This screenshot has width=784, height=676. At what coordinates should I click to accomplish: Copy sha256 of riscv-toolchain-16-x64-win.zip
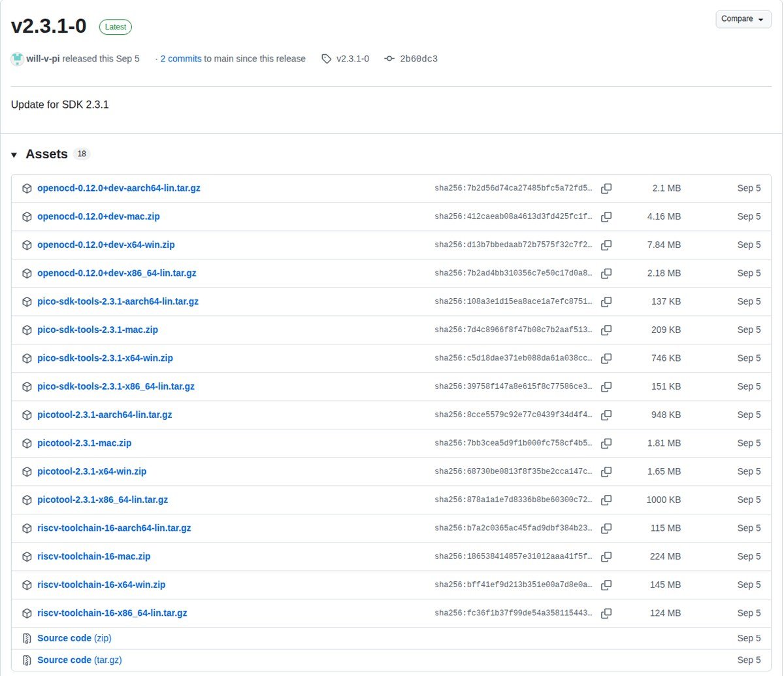[606, 585]
